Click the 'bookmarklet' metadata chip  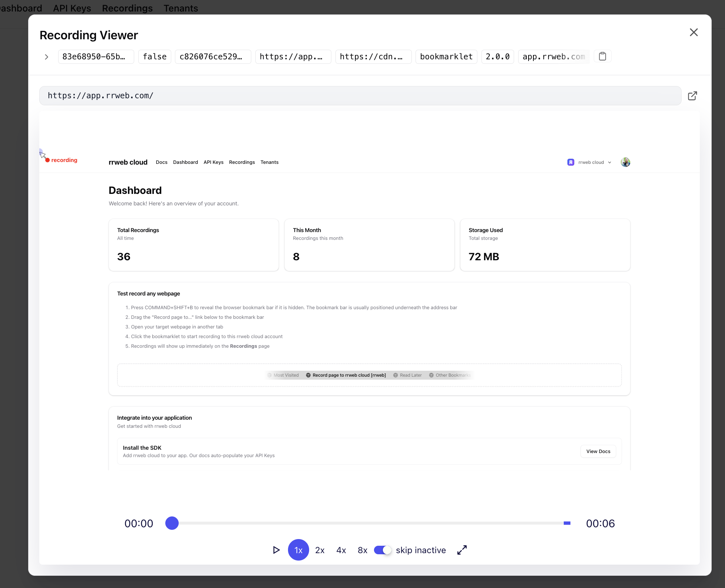pyautogui.click(x=446, y=57)
